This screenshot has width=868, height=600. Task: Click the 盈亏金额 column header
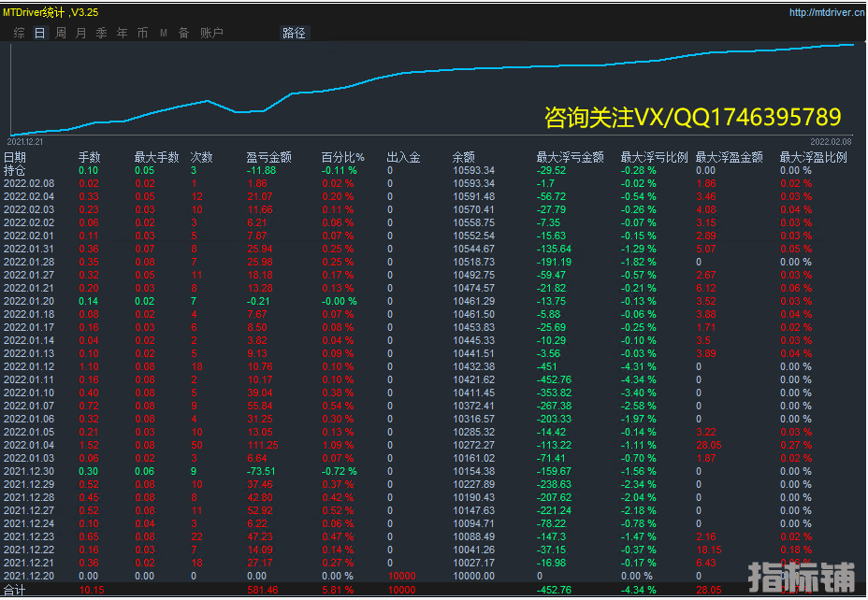pos(268,157)
